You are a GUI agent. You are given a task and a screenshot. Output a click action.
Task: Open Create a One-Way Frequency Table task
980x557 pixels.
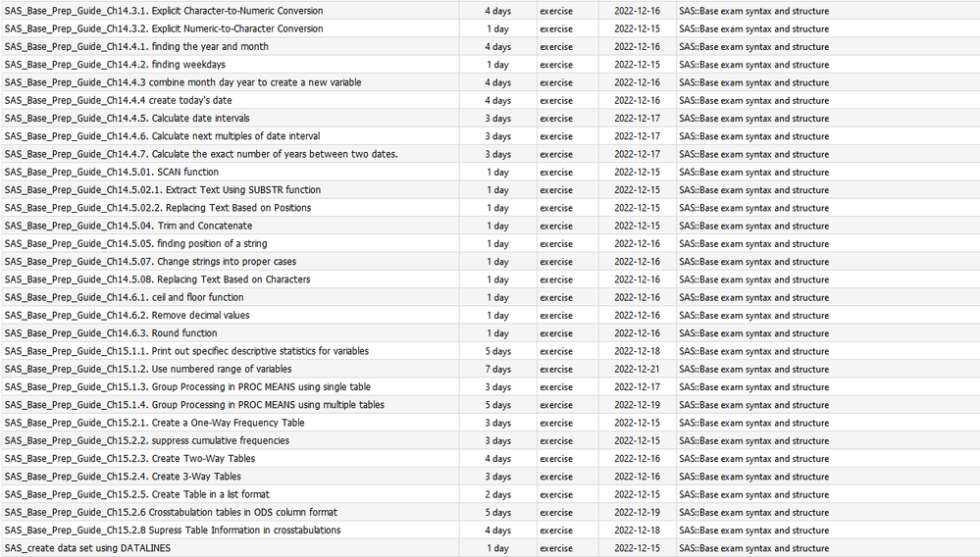tap(154, 423)
